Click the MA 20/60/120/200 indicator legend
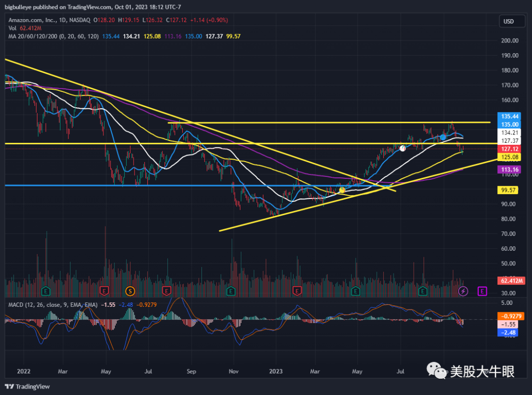The height and width of the screenshot is (395, 532). (x=54, y=36)
